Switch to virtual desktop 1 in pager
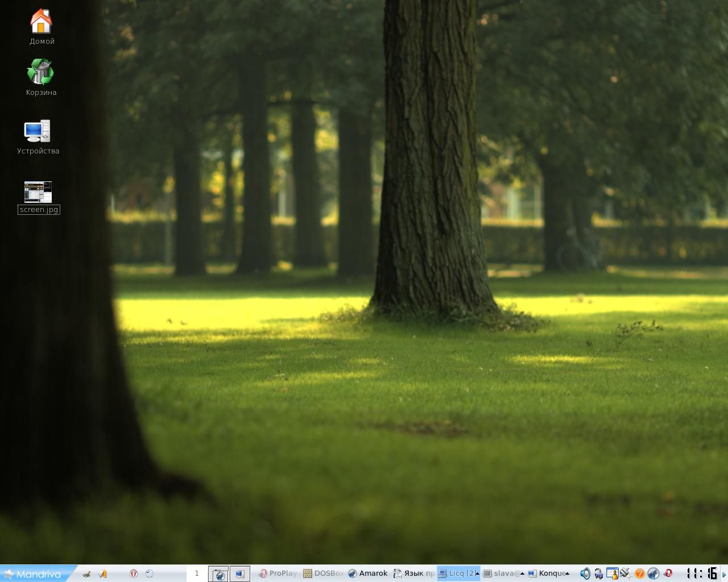 tap(197, 573)
